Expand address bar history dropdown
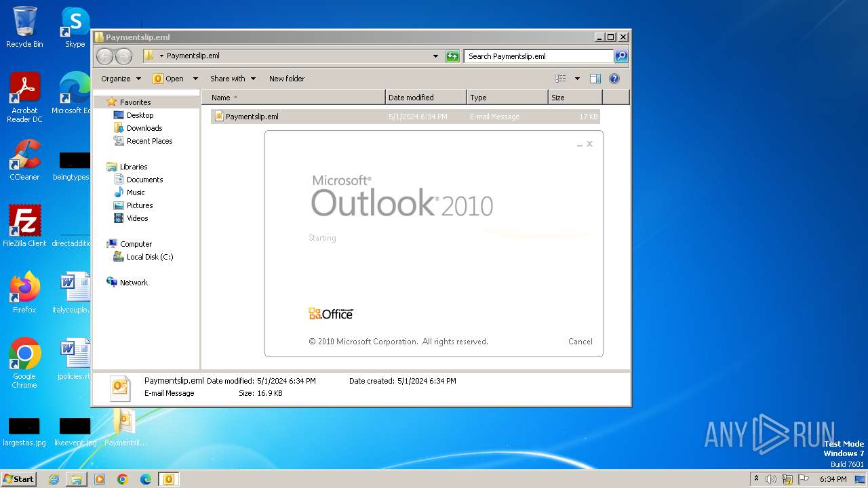The width and height of the screenshot is (868, 488). pyautogui.click(x=435, y=56)
